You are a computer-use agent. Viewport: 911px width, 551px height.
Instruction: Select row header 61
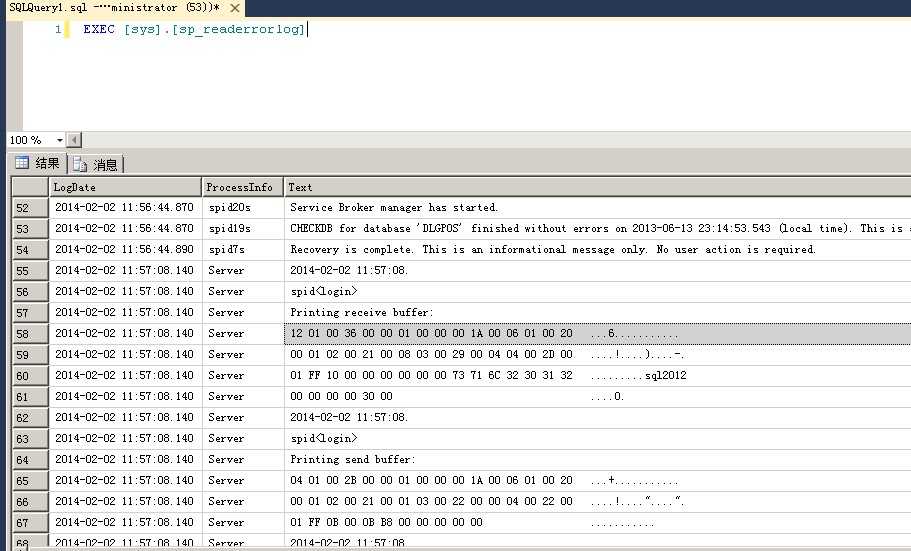click(x=30, y=397)
